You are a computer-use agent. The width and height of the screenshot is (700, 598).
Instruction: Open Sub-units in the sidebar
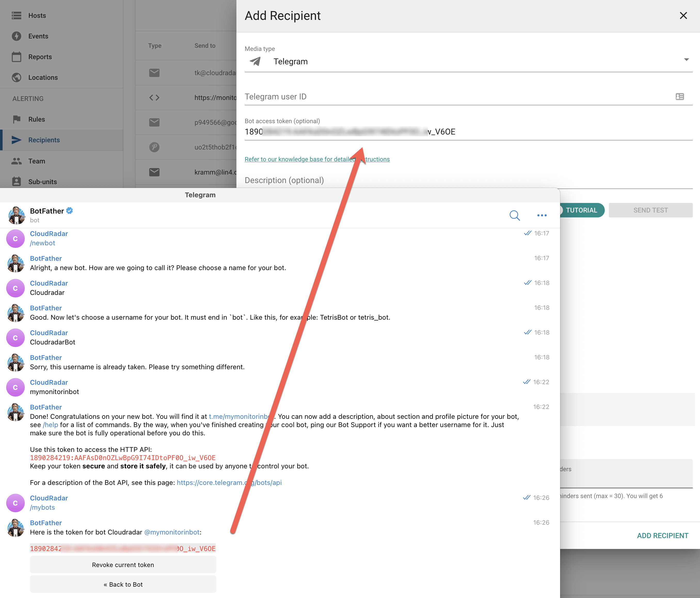pyautogui.click(x=42, y=182)
